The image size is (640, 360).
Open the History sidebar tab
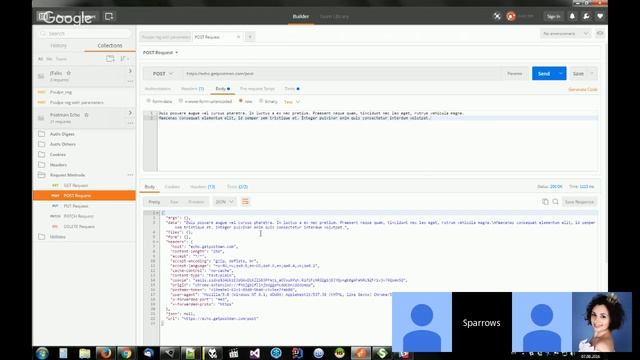coord(58,45)
